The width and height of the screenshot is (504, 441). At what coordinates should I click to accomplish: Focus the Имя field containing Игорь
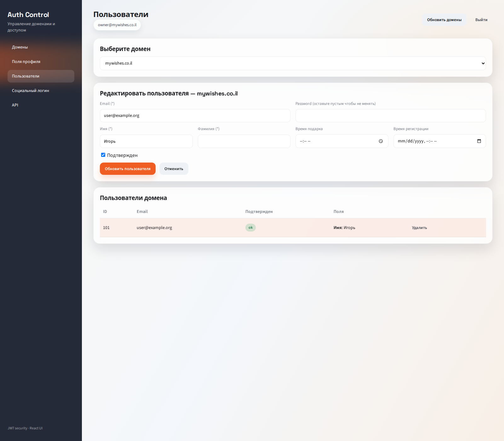(x=146, y=141)
